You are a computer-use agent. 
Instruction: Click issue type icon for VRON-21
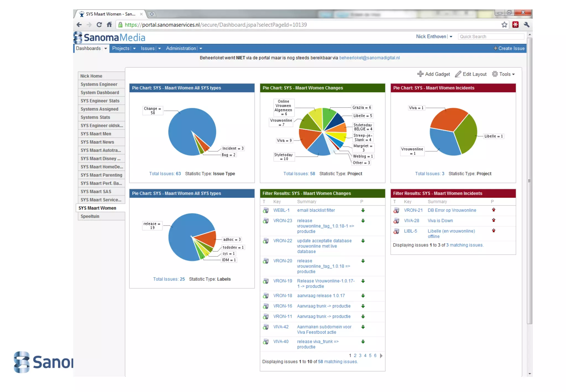click(x=396, y=210)
